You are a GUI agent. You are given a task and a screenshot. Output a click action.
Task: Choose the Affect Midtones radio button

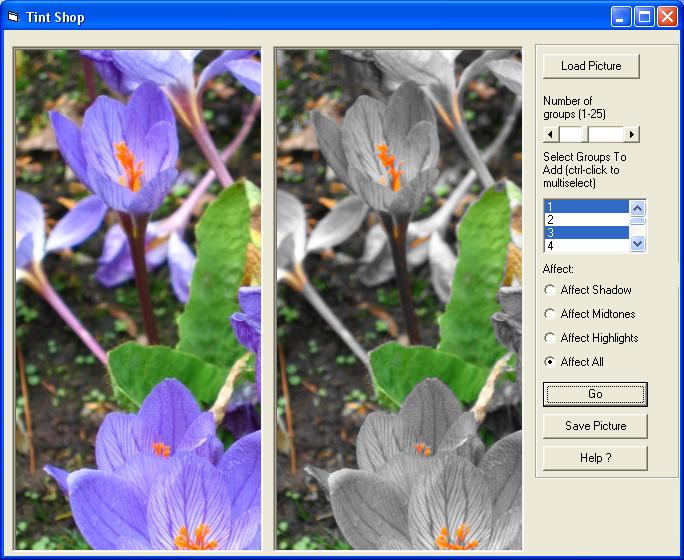(x=550, y=314)
